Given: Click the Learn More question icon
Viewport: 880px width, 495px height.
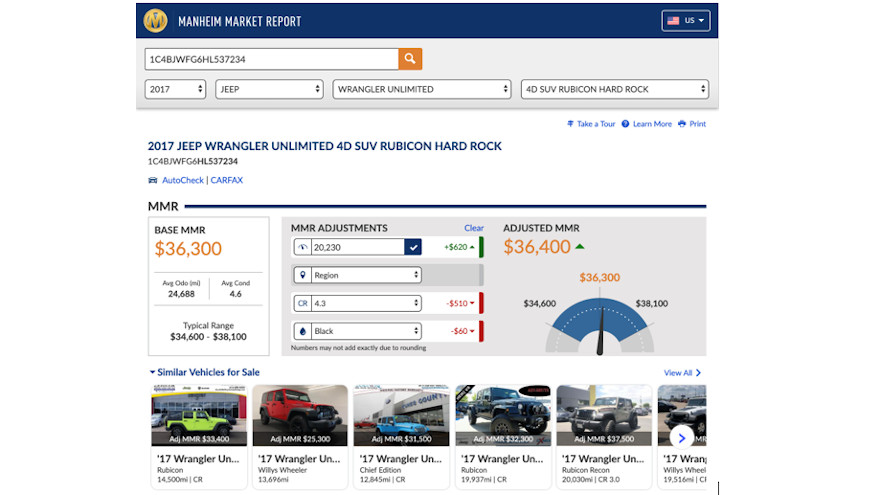Looking at the screenshot, I should [625, 124].
